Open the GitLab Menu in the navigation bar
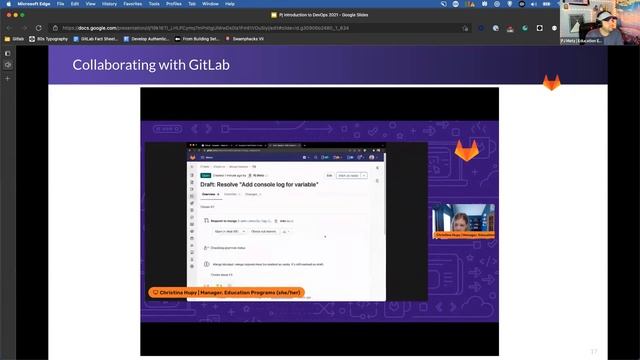 coord(207,158)
